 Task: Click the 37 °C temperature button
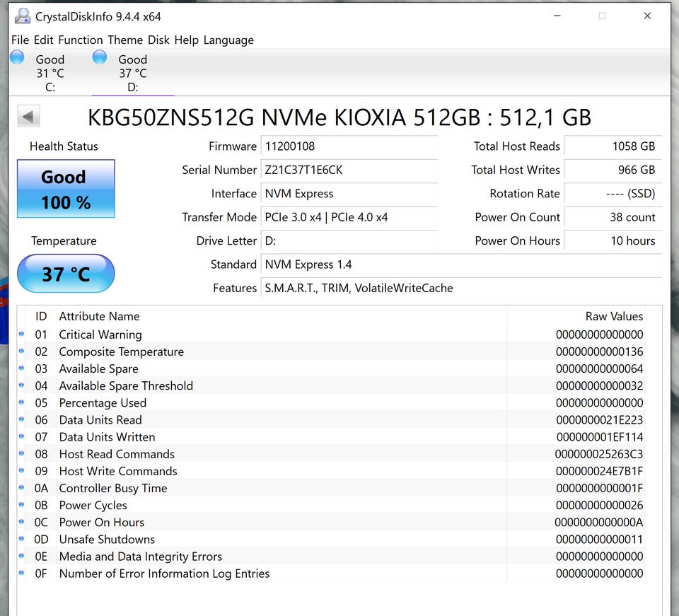coord(66,274)
